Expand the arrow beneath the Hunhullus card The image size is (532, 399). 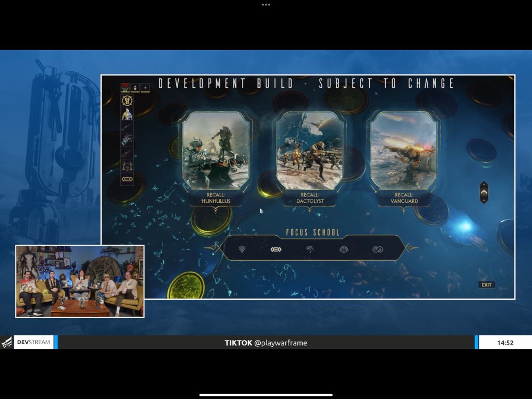point(216,210)
